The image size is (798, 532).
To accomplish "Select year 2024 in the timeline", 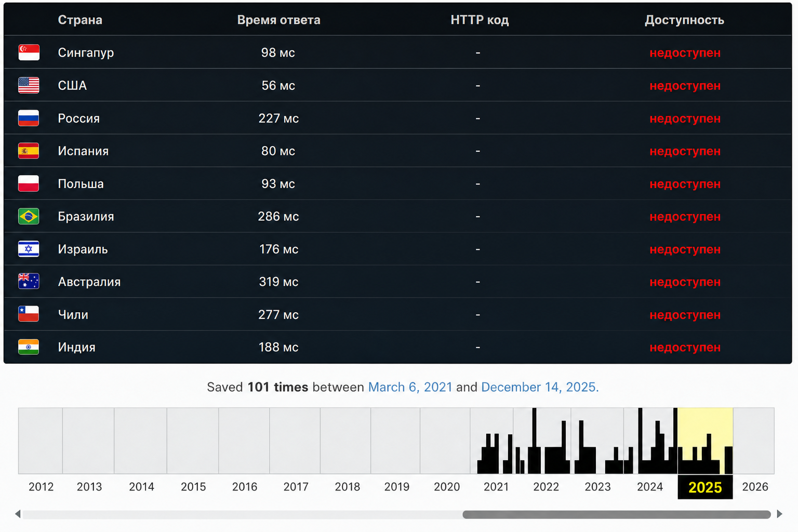I will tap(650, 487).
